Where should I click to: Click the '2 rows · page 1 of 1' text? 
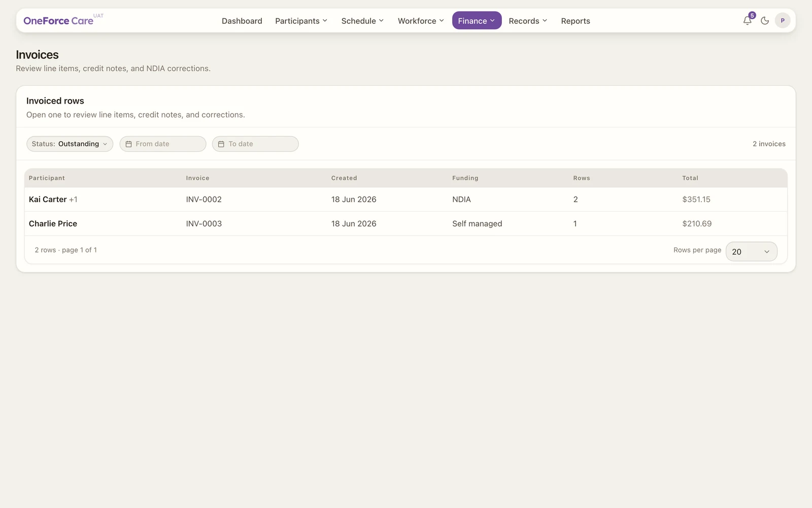coord(66,250)
